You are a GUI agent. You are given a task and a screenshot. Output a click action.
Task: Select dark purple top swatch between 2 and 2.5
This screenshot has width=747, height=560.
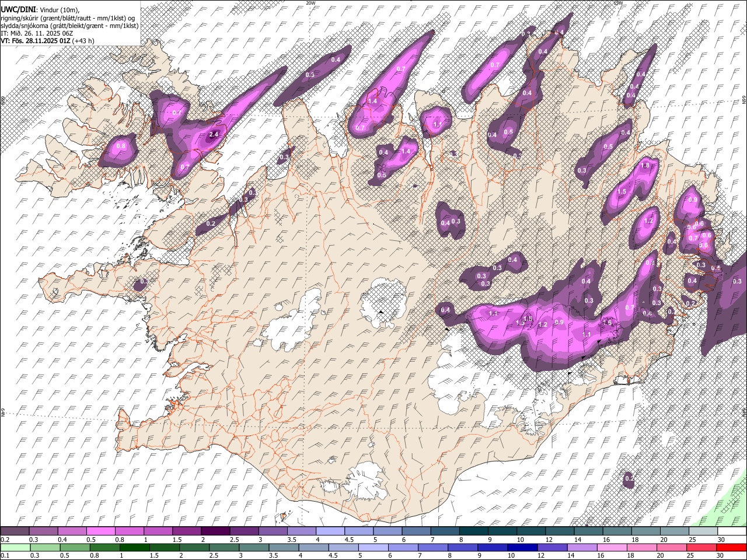coord(215,531)
